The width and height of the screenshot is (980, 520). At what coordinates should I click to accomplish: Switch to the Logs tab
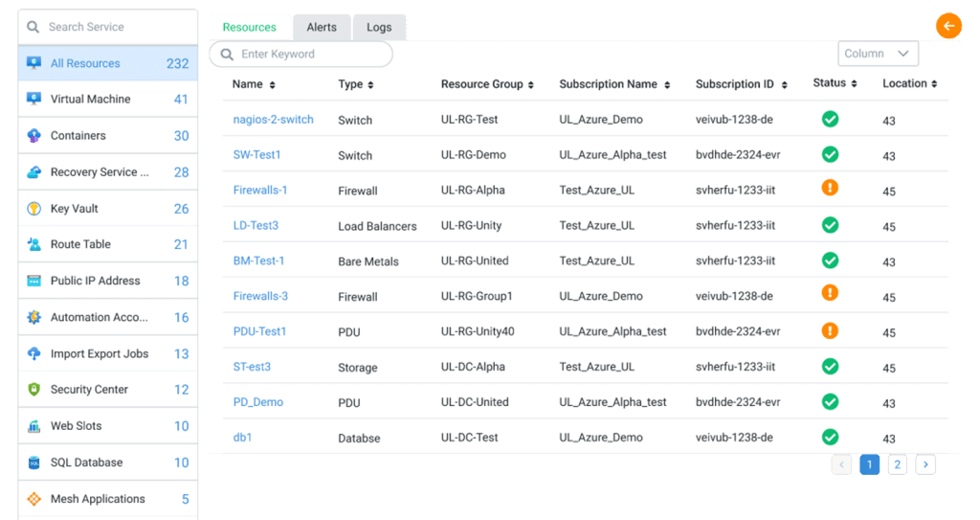[x=379, y=28]
